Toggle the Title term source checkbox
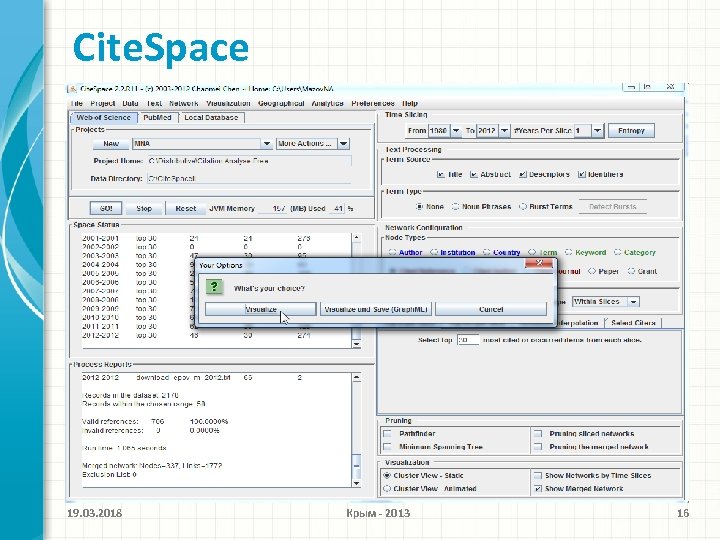 click(x=441, y=174)
